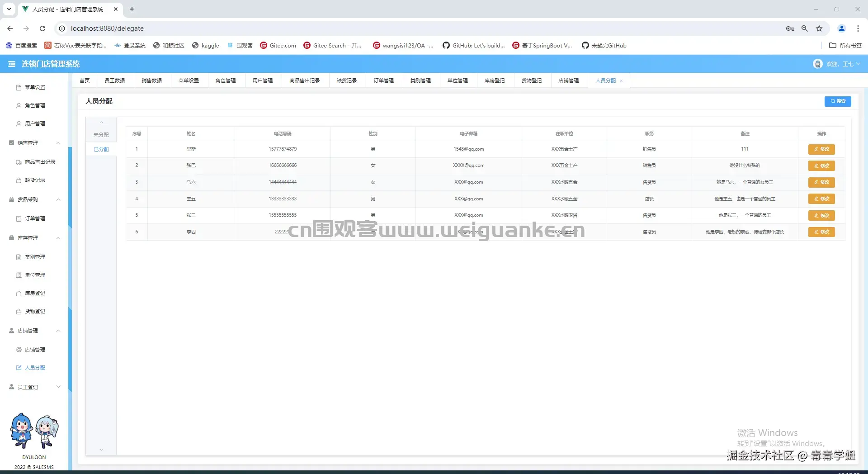Click 修改 for the 李四 row
The width and height of the screenshot is (868, 474).
(x=821, y=232)
